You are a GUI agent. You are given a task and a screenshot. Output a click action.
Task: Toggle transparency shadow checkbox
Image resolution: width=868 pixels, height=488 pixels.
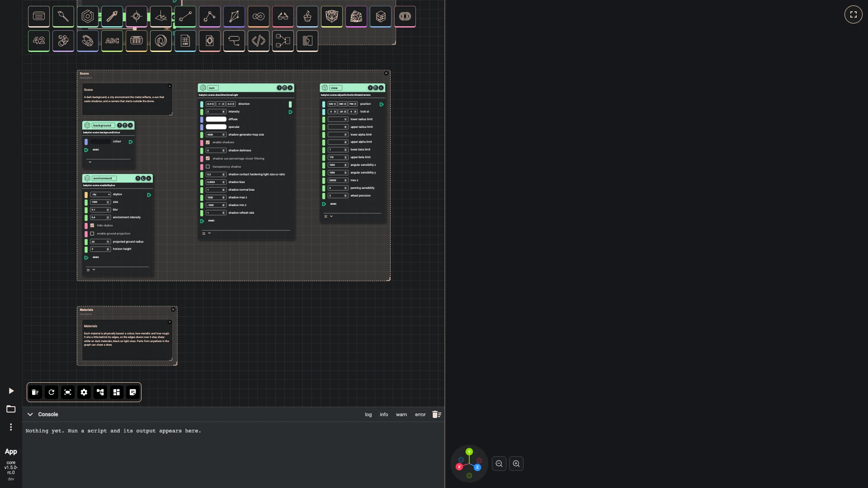tap(208, 167)
